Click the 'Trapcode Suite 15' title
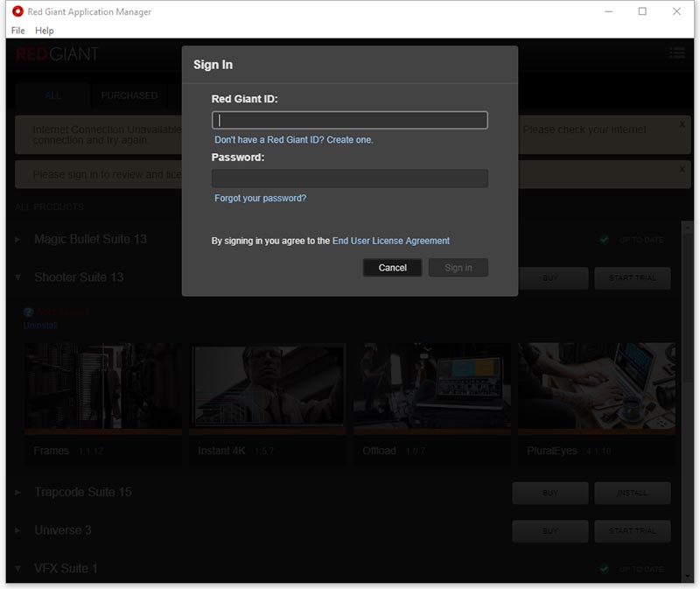This screenshot has width=700, height=589. click(x=83, y=492)
